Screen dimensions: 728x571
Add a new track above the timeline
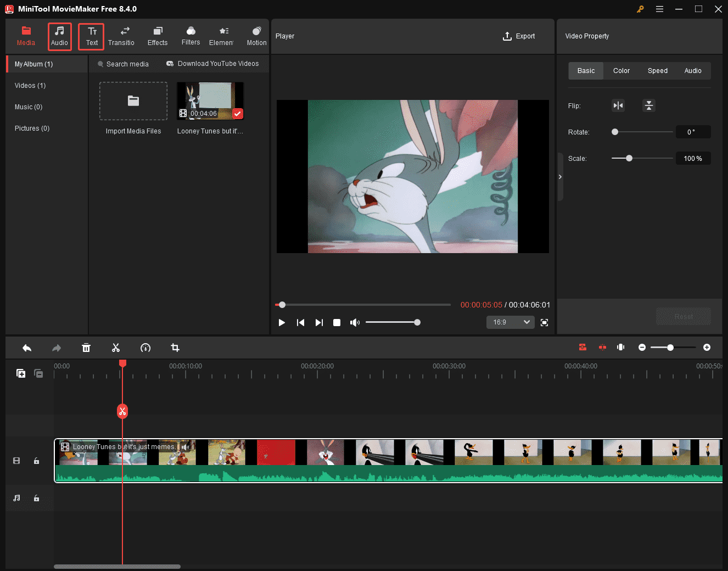pos(21,373)
